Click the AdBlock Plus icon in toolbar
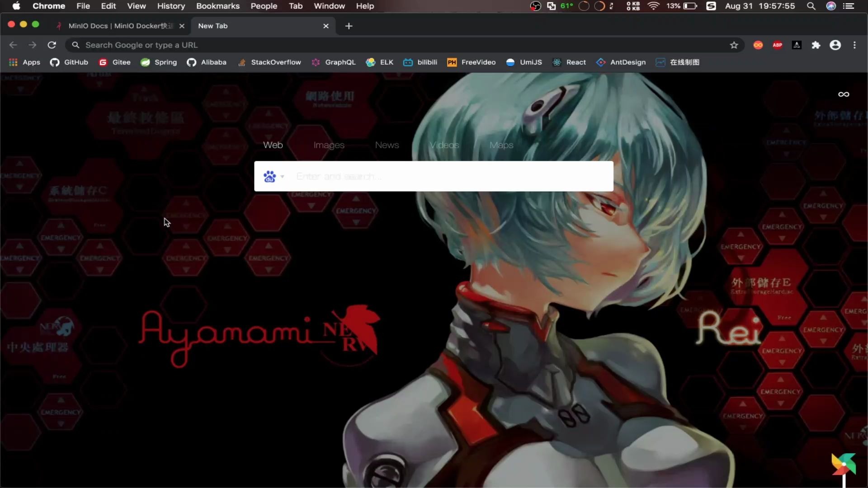This screenshot has width=868, height=488. pyautogui.click(x=778, y=45)
